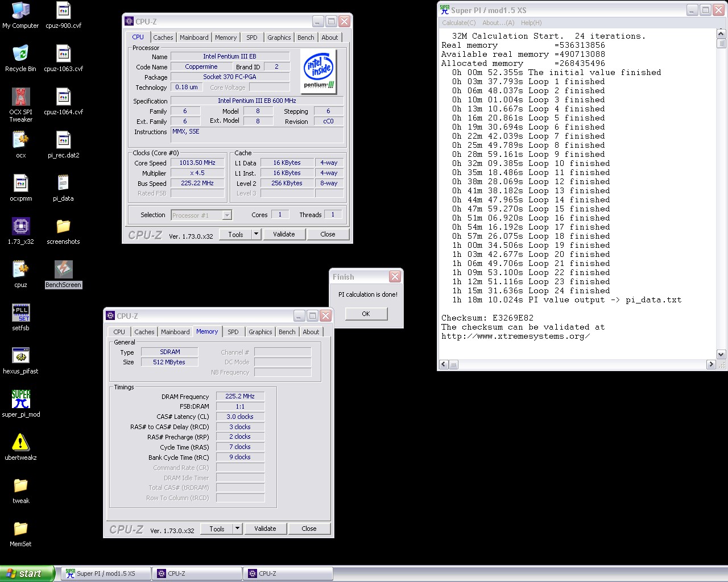Expand Tools dropdown arrow in lower CPU-Z
The width and height of the screenshot is (728, 582).
point(237,529)
